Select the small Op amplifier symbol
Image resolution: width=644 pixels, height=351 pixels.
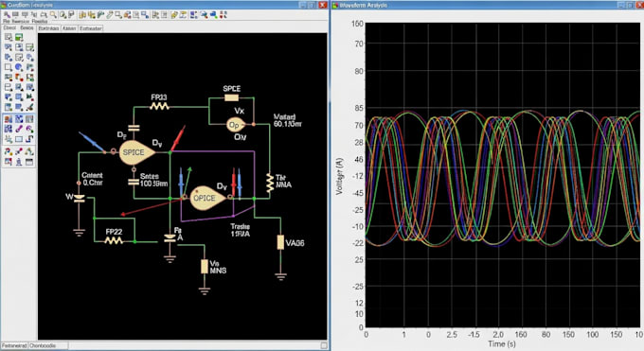[x=236, y=124]
